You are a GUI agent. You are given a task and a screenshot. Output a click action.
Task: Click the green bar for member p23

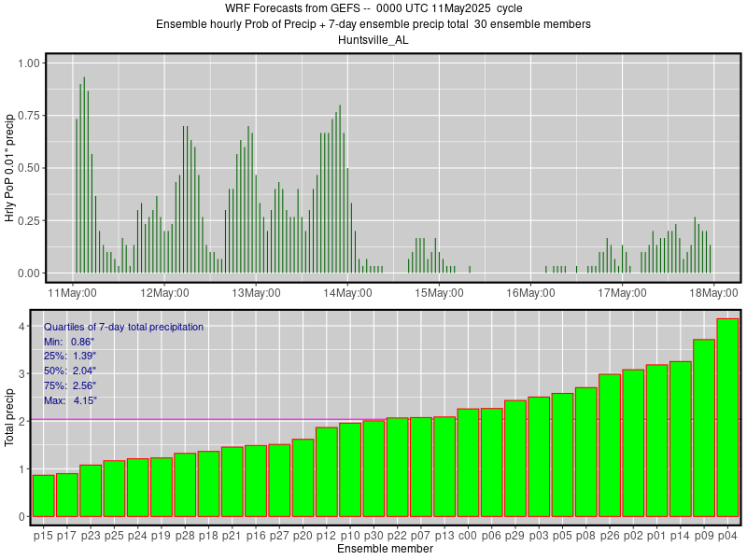click(x=91, y=491)
